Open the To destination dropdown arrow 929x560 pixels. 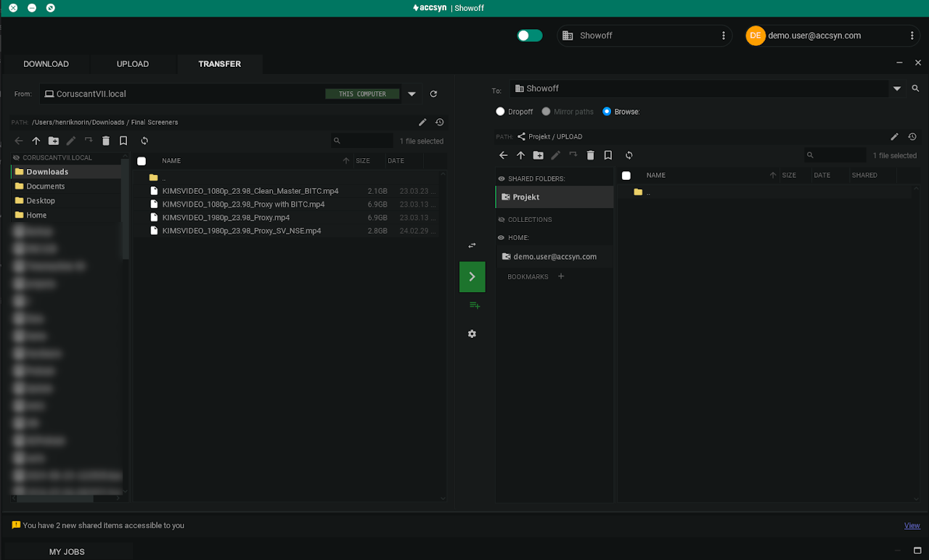pyautogui.click(x=897, y=88)
